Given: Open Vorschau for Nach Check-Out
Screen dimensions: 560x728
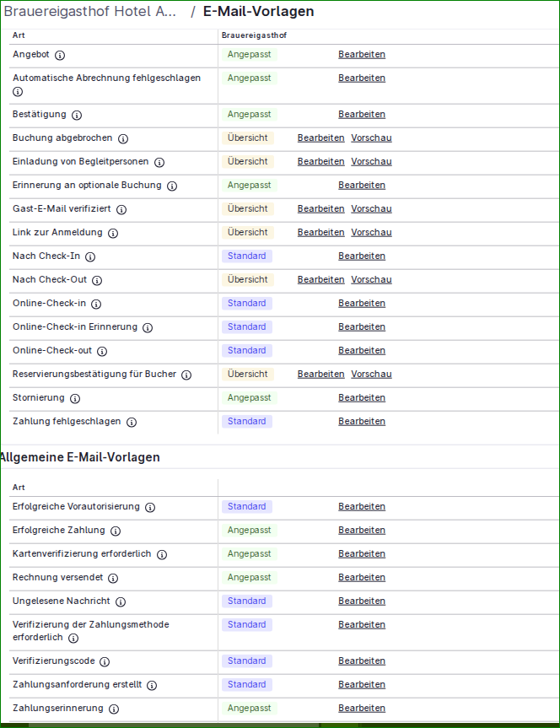Looking at the screenshot, I should (x=371, y=279).
